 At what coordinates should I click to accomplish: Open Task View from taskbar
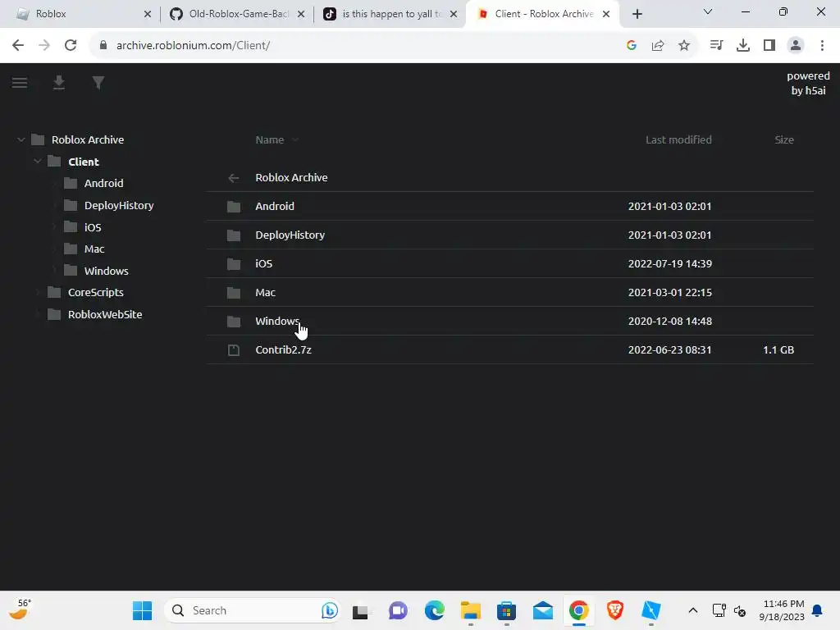pyautogui.click(x=361, y=611)
